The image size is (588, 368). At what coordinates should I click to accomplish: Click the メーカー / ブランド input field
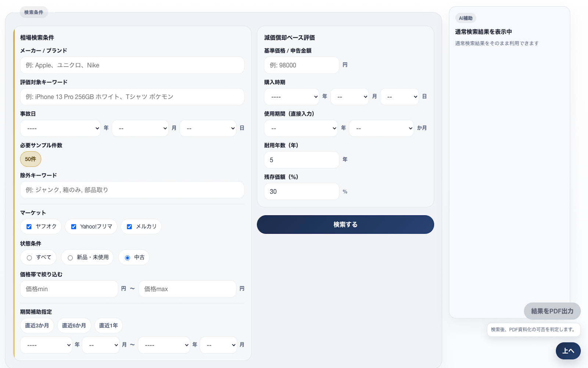pyautogui.click(x=132, y=65)
